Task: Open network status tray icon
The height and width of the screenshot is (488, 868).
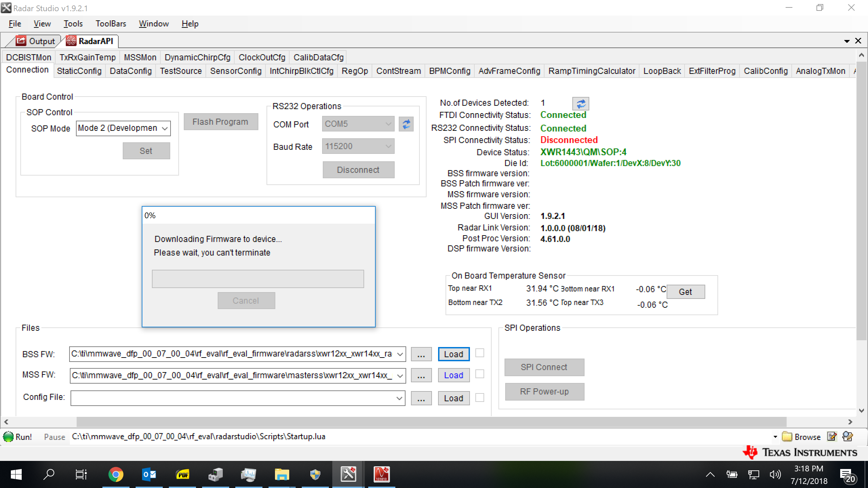Action: point(753,474)
